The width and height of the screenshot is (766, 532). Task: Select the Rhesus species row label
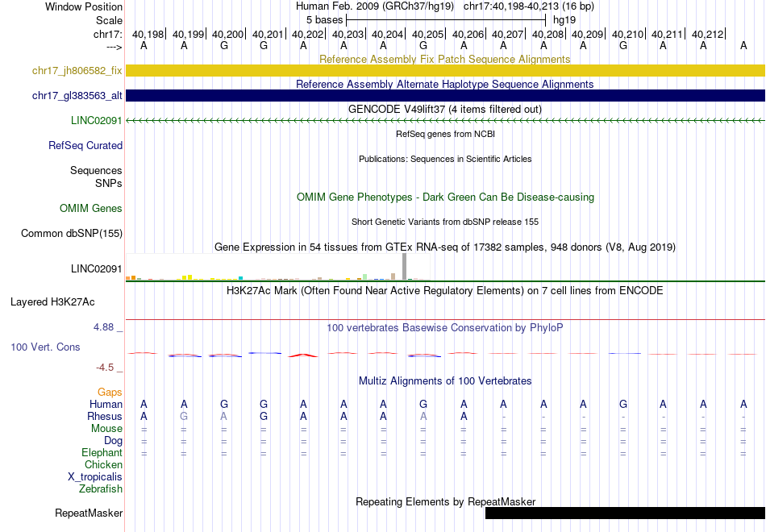point(105,416)
